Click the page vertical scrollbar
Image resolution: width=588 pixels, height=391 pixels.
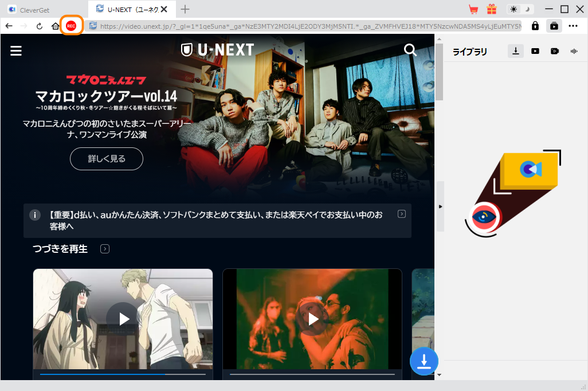pyautogui.click(x=439, y=71)
